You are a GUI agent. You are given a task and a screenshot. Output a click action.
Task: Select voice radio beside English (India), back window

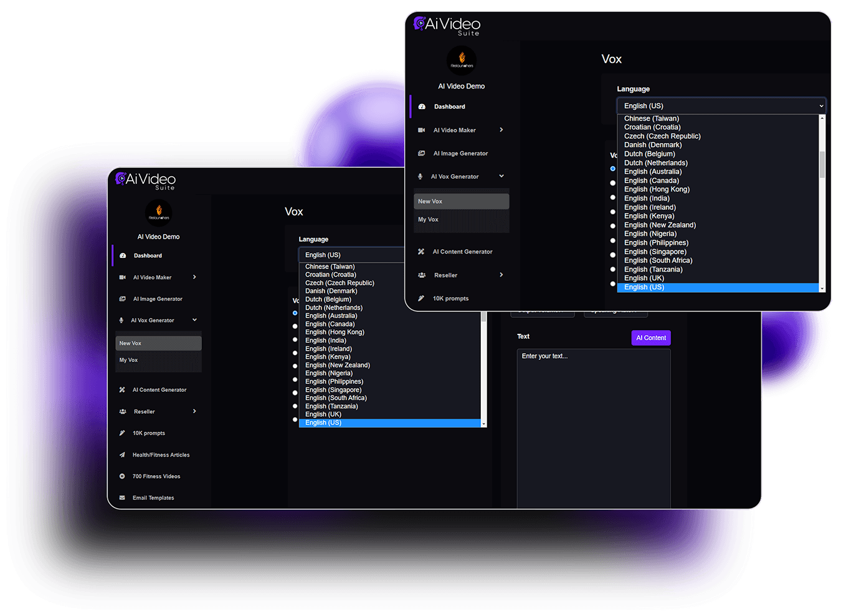(295, 339)
